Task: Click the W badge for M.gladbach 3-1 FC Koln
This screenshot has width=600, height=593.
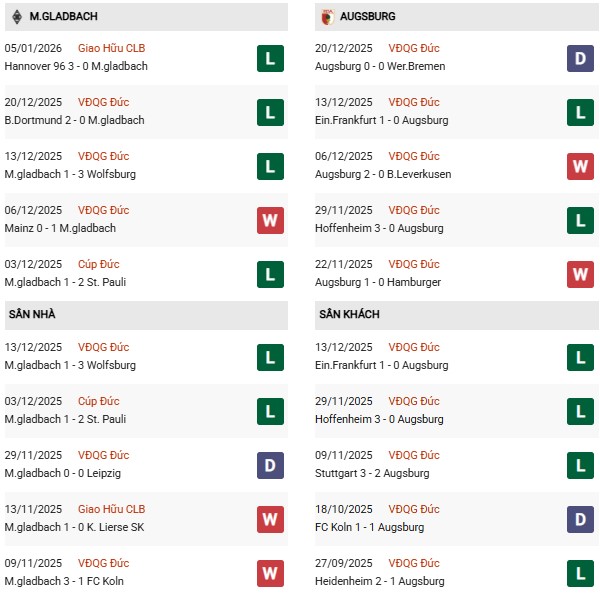Action: pyautogui.click(x=269, y=573)
